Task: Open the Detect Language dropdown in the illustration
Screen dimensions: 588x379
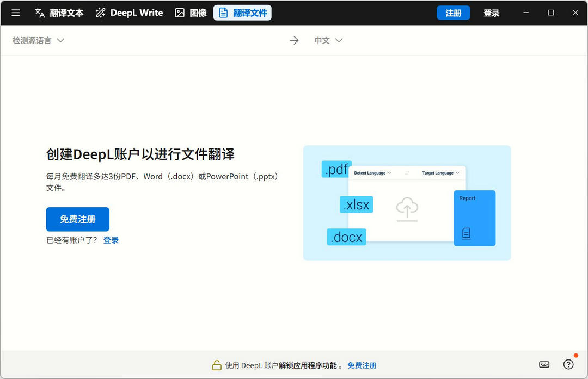Action: click(373, 172)
